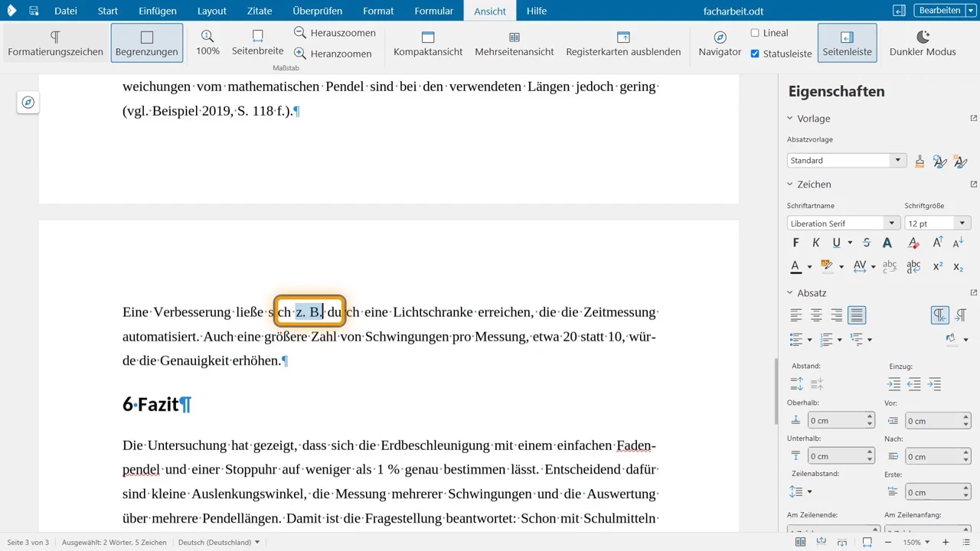Open the Deutsch (Deutschland) language dropdown
980x551 pixels.
pyautogui.click(x=219, y=543)
